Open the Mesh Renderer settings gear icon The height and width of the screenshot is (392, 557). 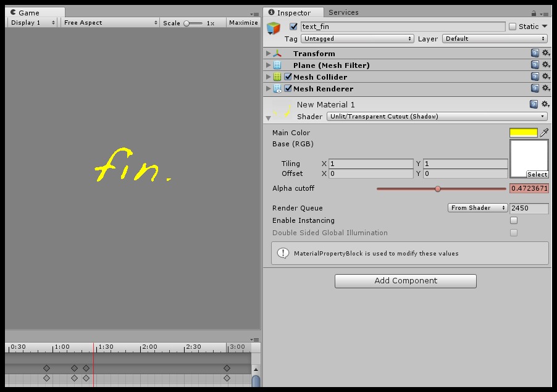point(545,88)
